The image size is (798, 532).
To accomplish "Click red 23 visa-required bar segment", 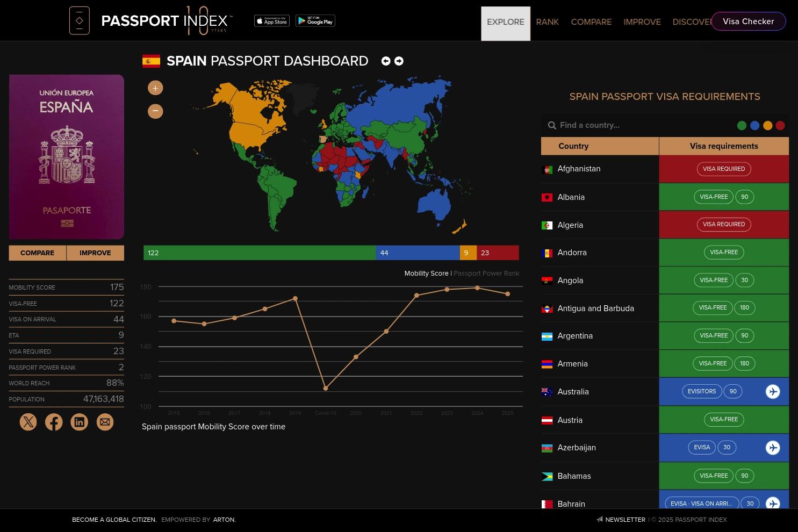I will point(498,253).
